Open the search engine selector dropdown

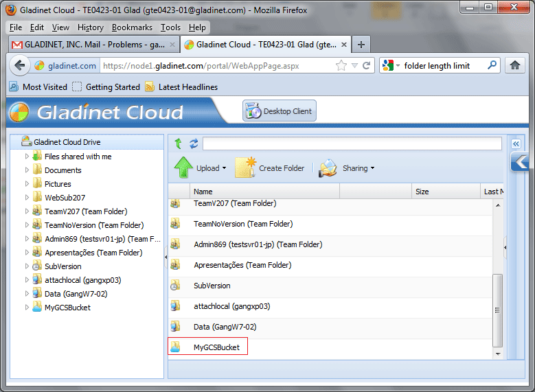[x=398, y=65]
